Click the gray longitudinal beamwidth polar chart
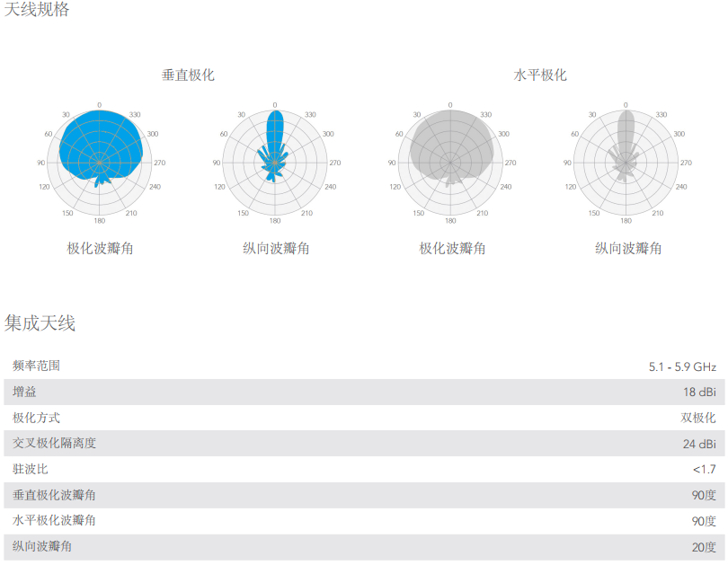The width and height of the screenshot is (728, 565). tap(626, 163)
